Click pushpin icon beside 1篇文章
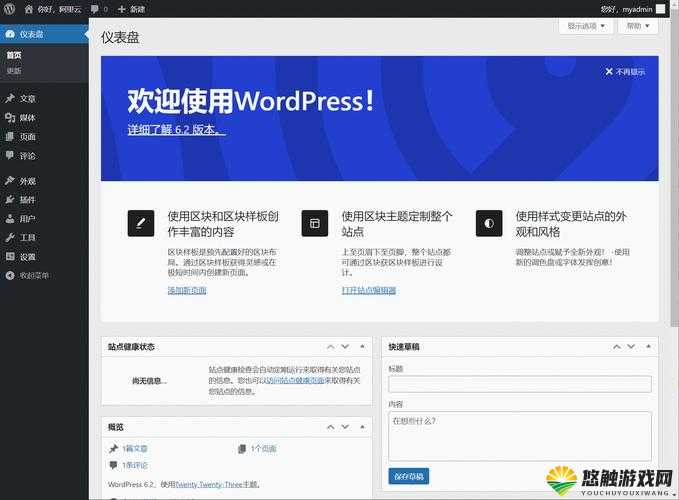Screen dimensions: 679x500 click(113, 448)
